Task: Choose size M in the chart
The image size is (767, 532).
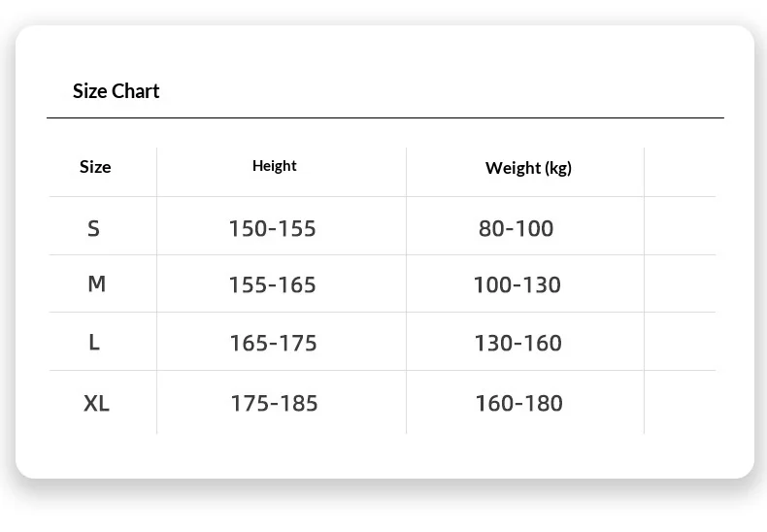Action: click(x=96, y=284)
